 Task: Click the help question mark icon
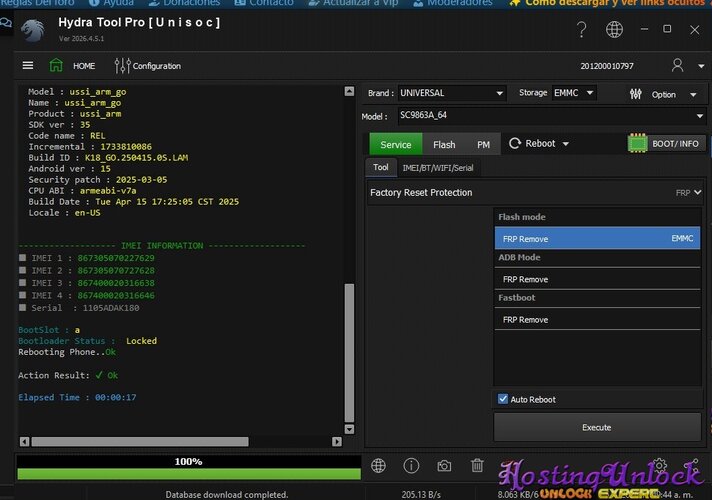(581, 30)
